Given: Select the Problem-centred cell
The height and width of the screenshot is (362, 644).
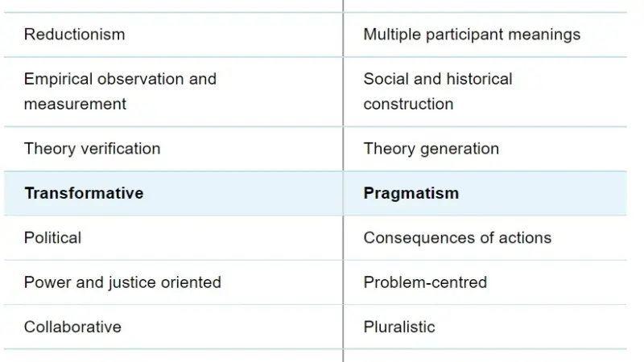Looking at the screenshot, I should 425,282.
